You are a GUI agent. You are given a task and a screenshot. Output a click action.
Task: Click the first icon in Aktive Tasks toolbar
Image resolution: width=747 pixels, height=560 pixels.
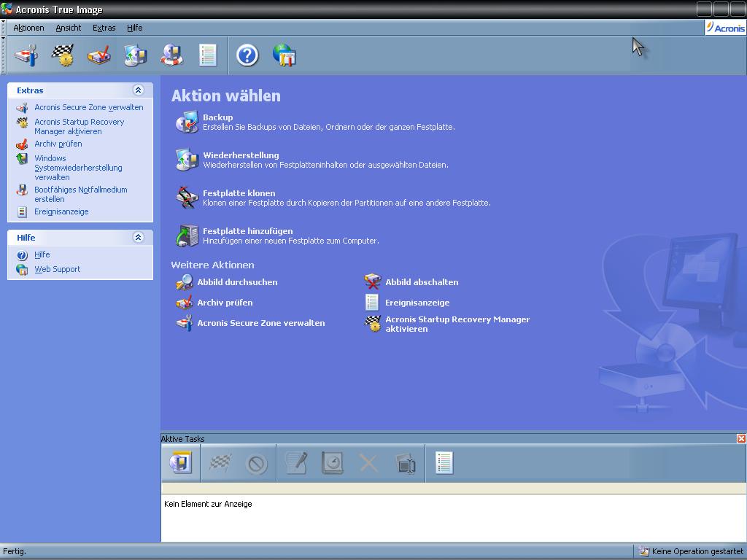point(181,463)
